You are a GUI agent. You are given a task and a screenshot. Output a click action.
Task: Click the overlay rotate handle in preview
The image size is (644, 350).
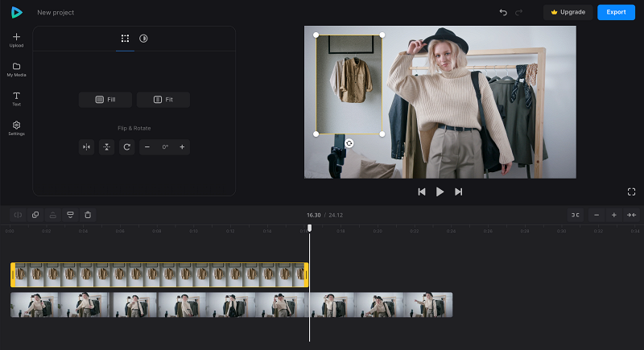(x=349, y=143)
